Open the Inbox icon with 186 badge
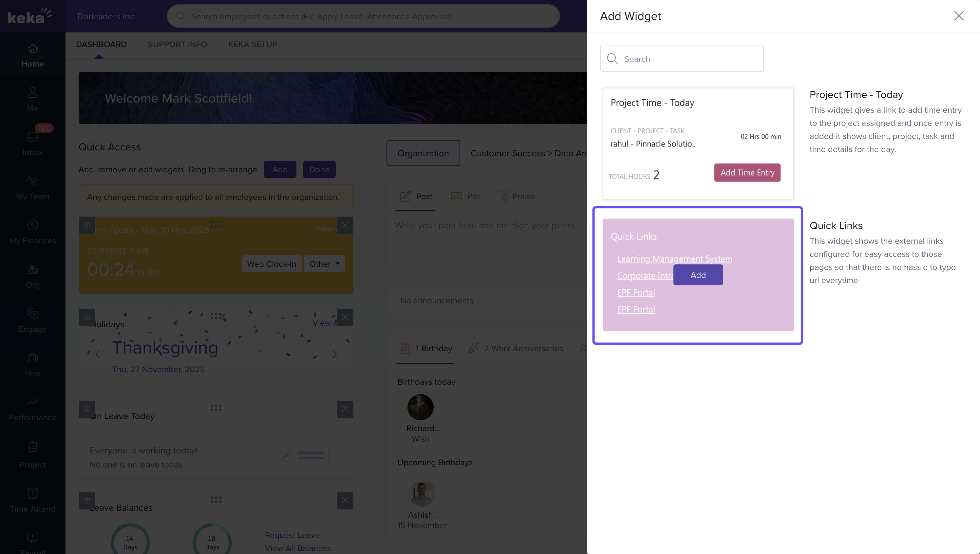Viewport: 980px width, 554px height. coord(33,137)
